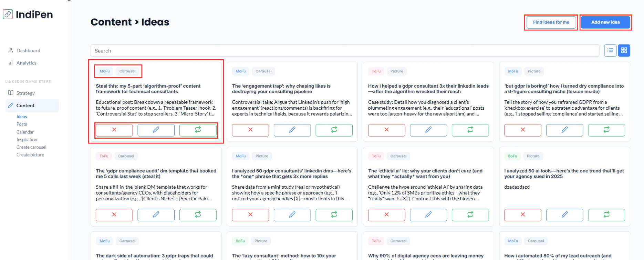Open Create carousel in the sidebar
The width and height of the screenshot is (644, 260).
31,147
